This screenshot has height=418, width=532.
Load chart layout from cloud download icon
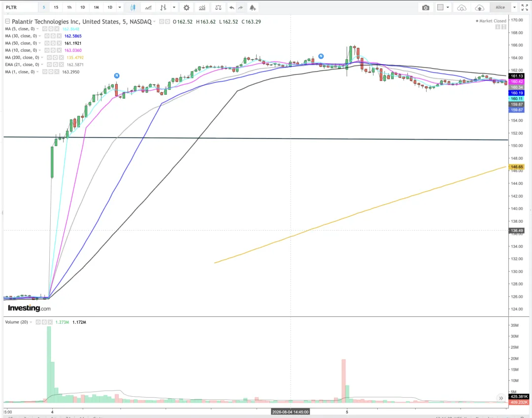[x=462, y=7]
